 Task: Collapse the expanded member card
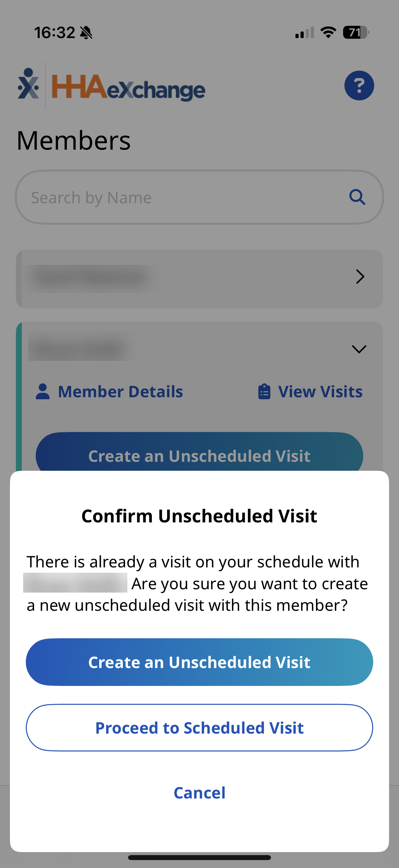click(x=359, y=349)
